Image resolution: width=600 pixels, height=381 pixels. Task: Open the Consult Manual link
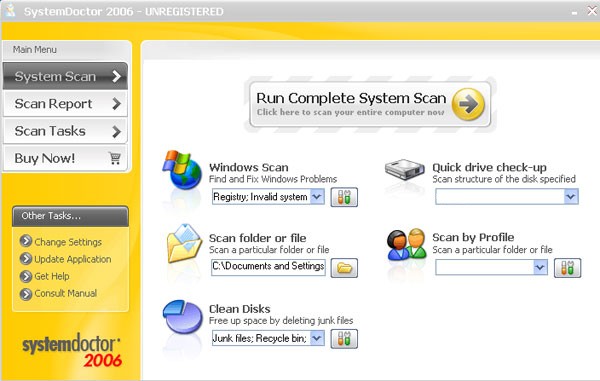[65, 293]
